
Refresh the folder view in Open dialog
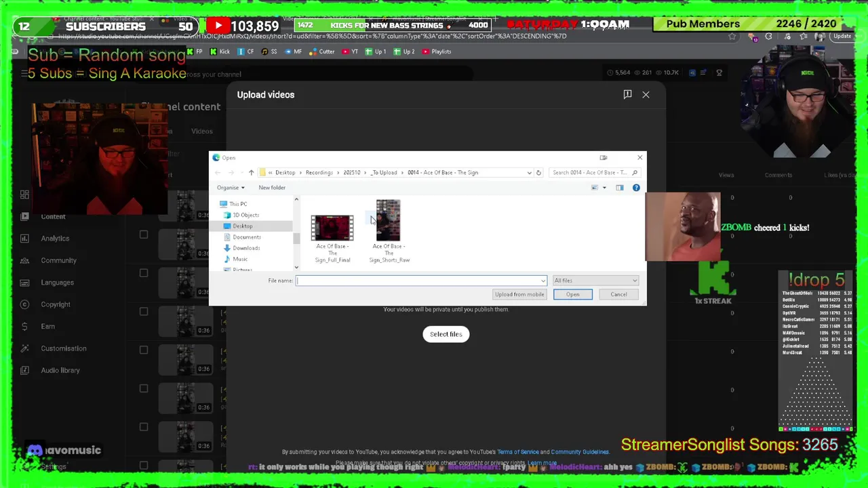point(538,173)
